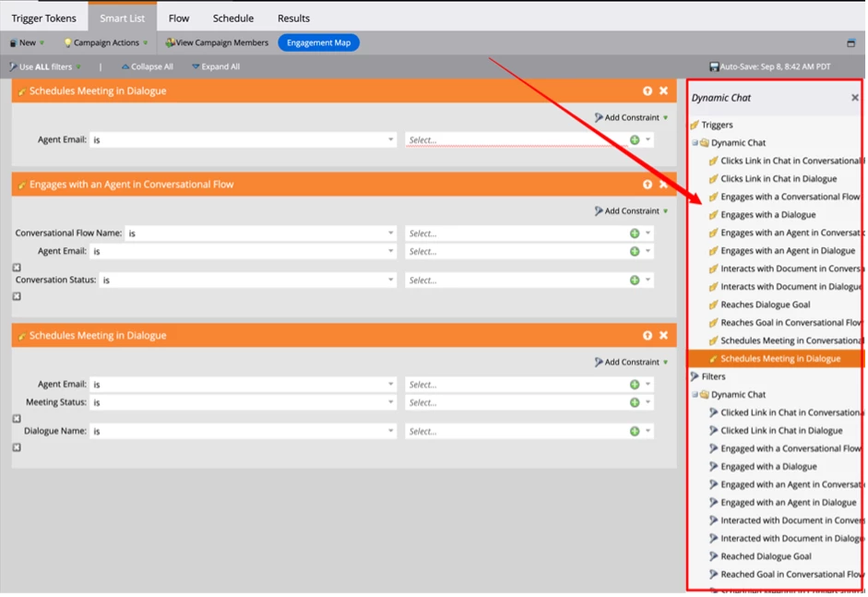Click the Auto-Save disk icon
Image resolution: width=868 pixels, height=597 pixels.
[x=714, y=66]
